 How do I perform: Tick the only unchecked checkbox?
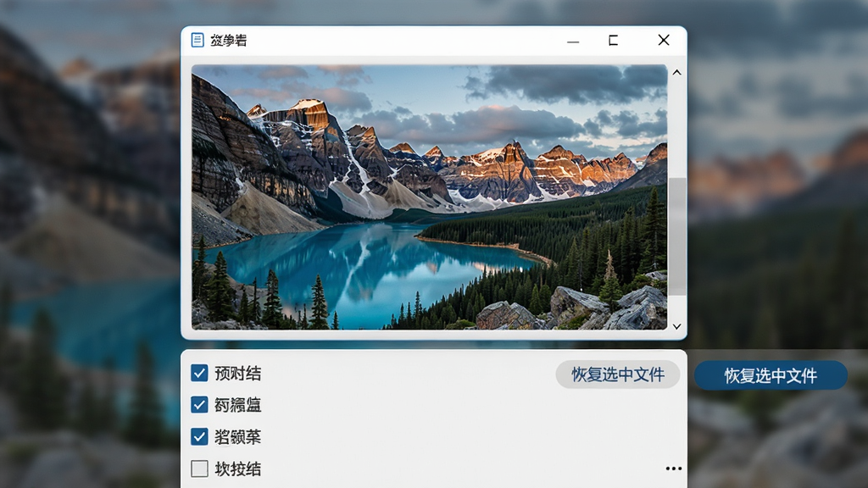199,469
